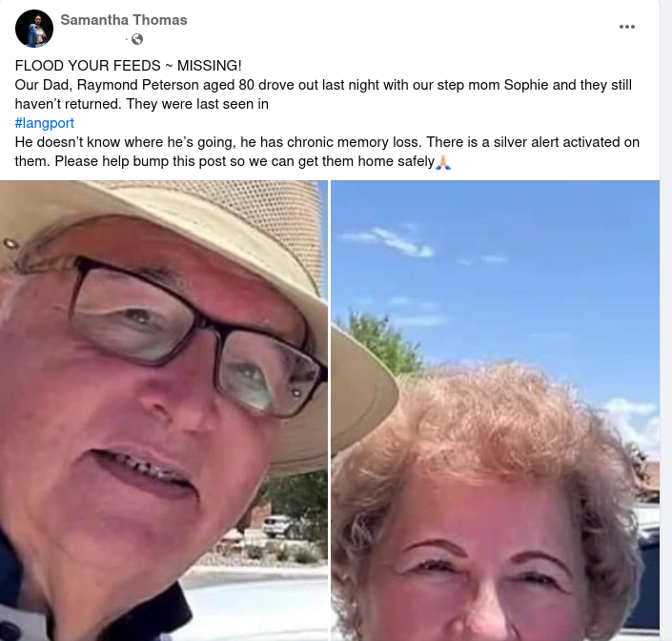Click the wispy cloud in blue sky
The width and height of the screenshot is (672, 641).
tap(388, 241)
